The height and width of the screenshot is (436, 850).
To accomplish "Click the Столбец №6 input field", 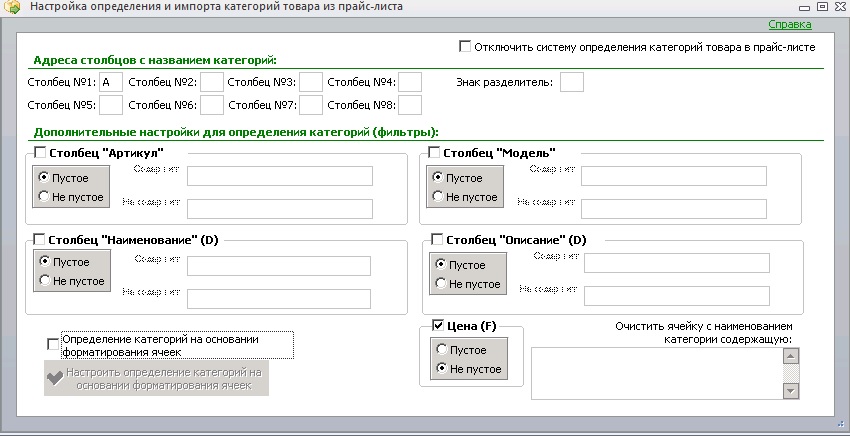I will click(212, 105).
